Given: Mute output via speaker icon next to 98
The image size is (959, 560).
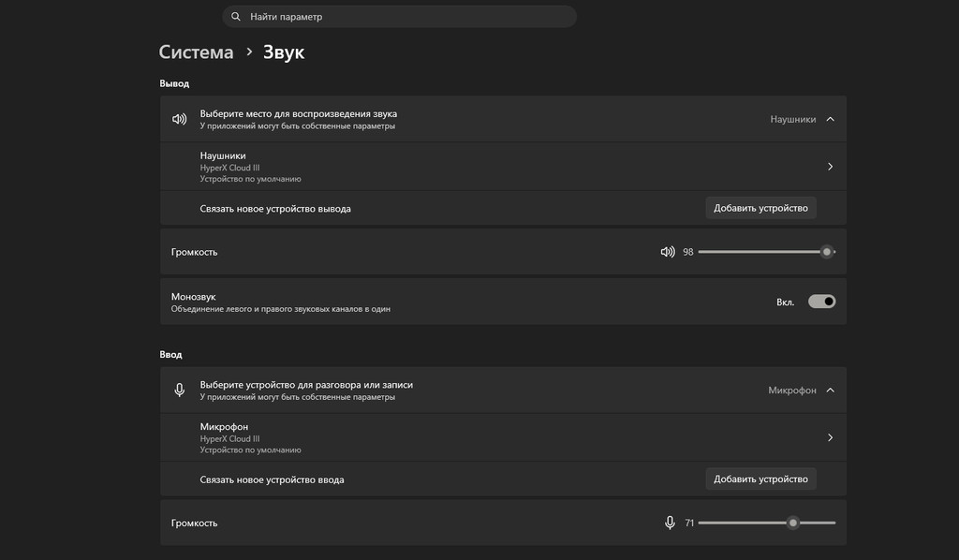Looking at the screenshot, I should tap(668, 252).
